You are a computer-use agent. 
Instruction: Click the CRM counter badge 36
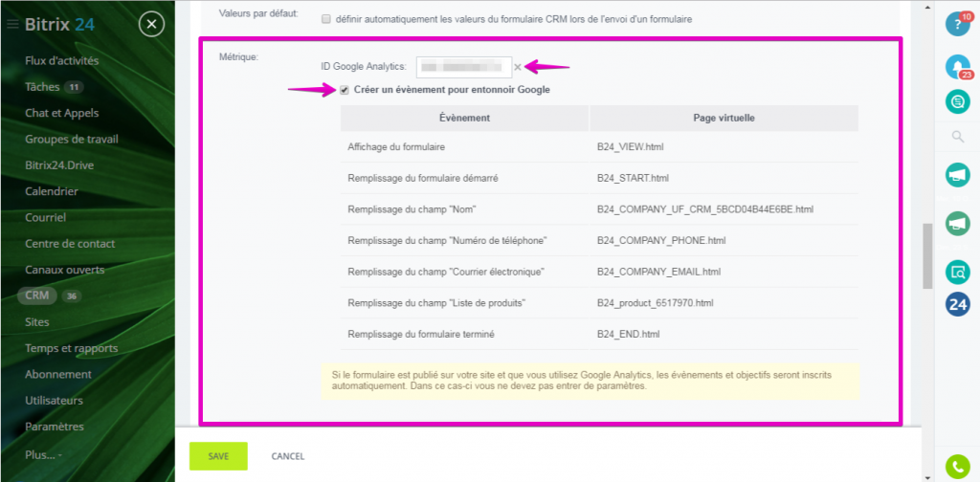(71, 296)
